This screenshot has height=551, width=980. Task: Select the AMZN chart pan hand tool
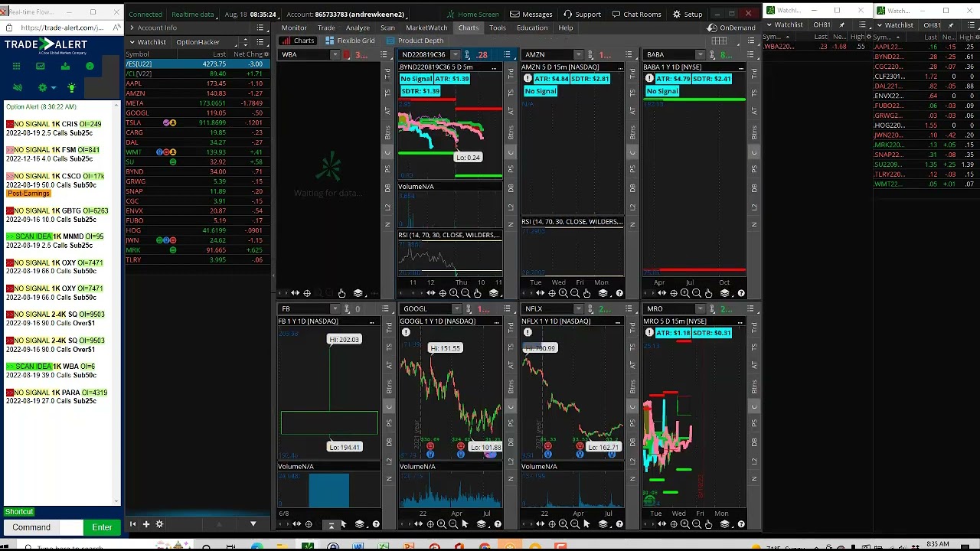[586, 293]
